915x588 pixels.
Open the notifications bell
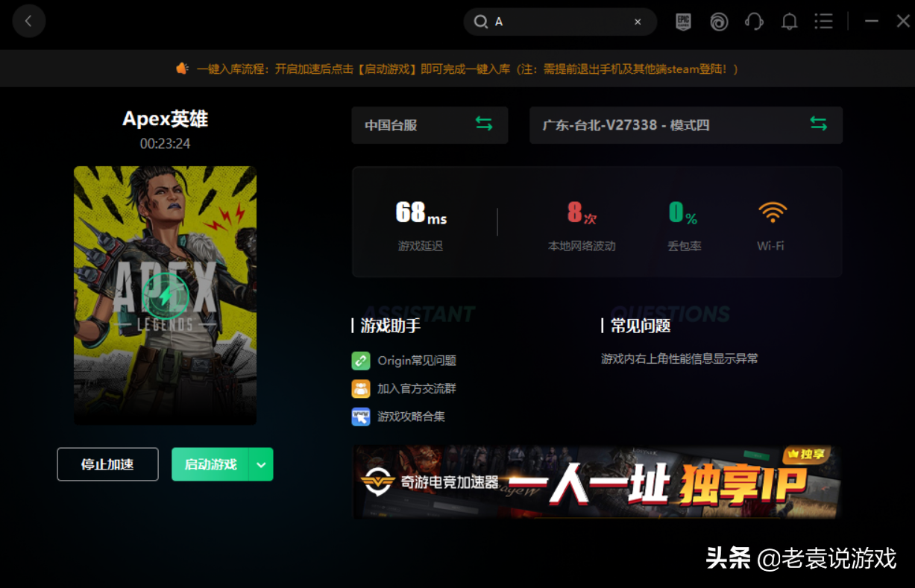point(789,22)
